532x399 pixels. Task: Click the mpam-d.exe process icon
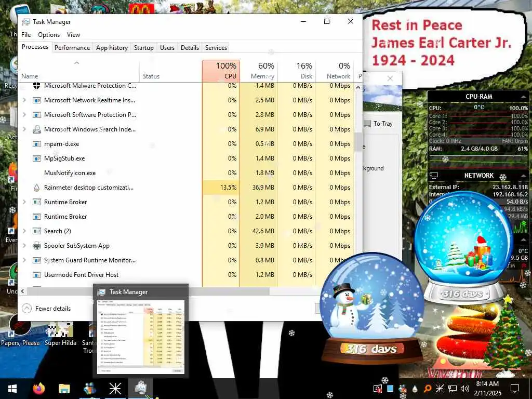37,144
